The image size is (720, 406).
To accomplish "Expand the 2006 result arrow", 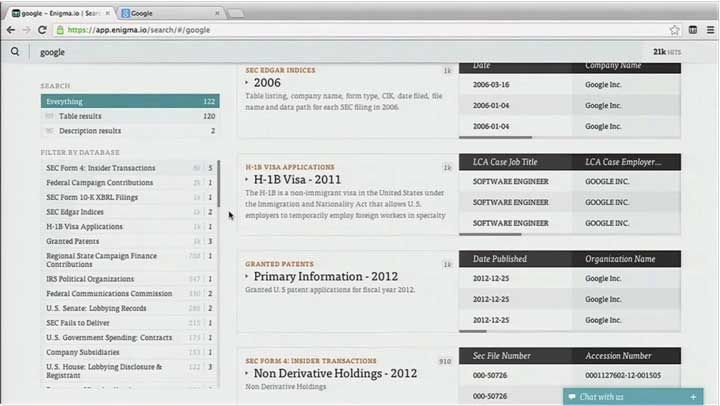I will (247, 83).
